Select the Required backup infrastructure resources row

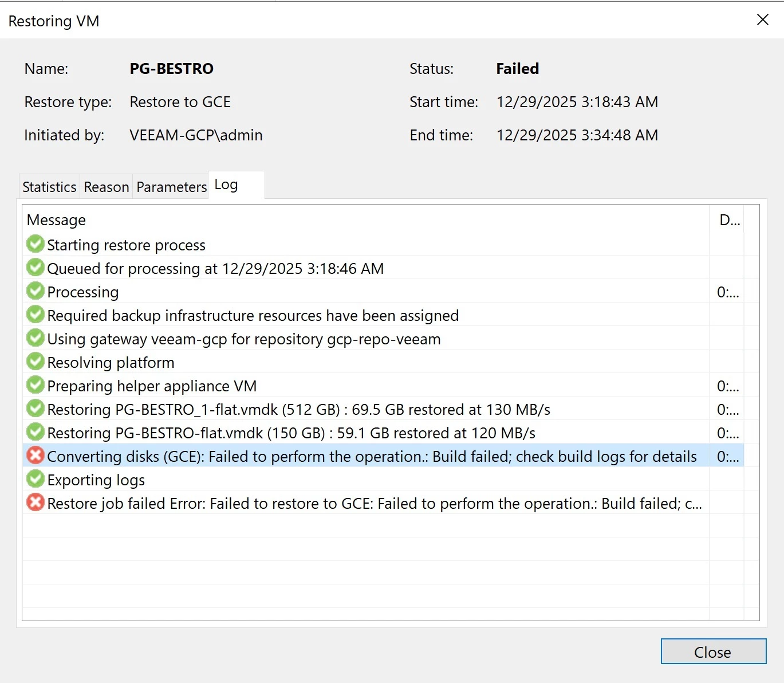pyautogui.click(x=253, y=316)
